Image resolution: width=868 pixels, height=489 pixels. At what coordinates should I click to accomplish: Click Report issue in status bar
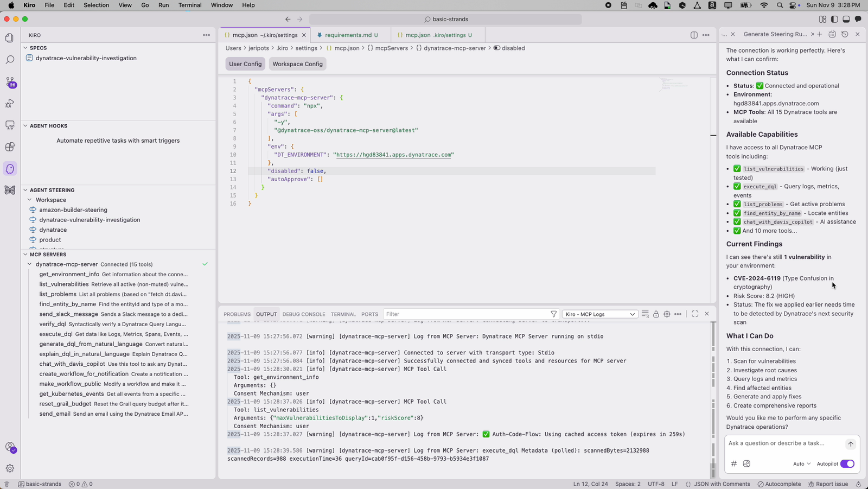[828, 484]
